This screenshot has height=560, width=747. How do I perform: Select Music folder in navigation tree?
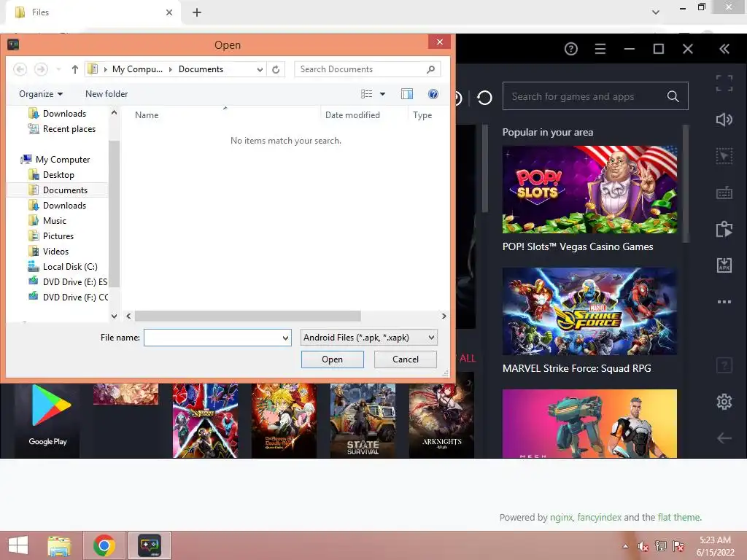[54, 220]
